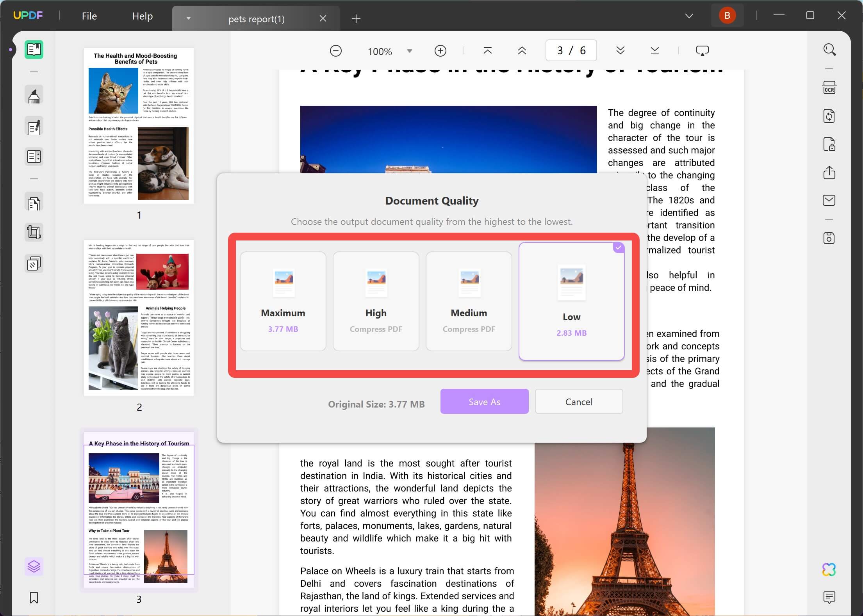Open the zoom percentage dropdown
This screenshot has height=616, width=863.
[409, 51]
